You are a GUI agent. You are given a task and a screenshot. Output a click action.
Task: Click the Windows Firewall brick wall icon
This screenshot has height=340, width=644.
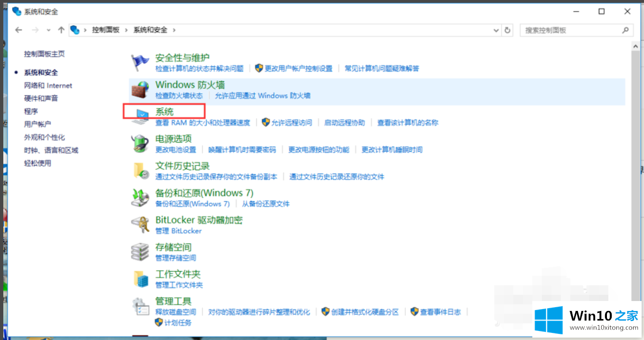point(140,89)
